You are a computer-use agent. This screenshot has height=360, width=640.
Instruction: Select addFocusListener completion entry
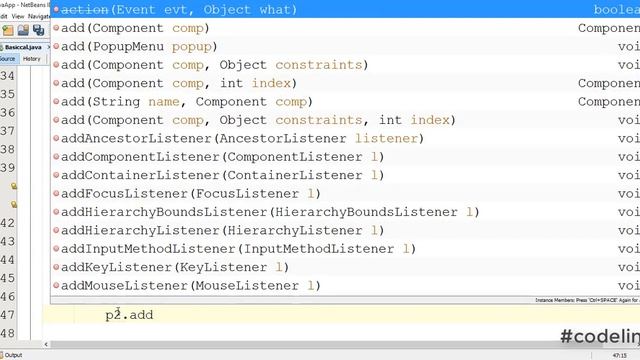click(345, 193)
